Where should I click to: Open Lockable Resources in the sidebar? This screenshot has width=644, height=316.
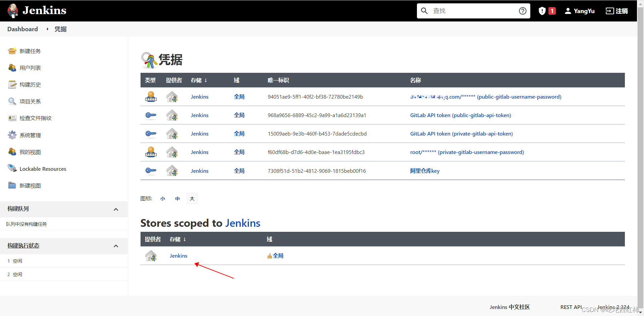pos(43,169)
